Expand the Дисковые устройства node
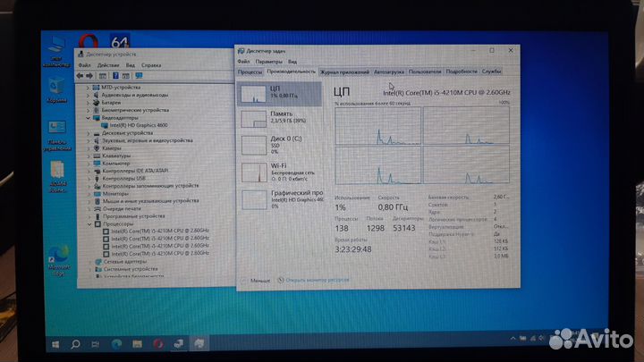 coord(88,133)
